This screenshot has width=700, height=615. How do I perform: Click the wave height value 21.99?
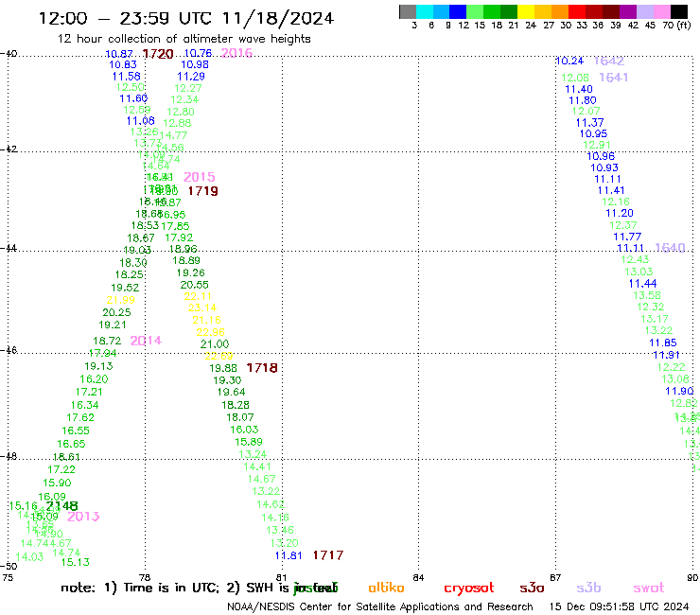click(120, 300)
